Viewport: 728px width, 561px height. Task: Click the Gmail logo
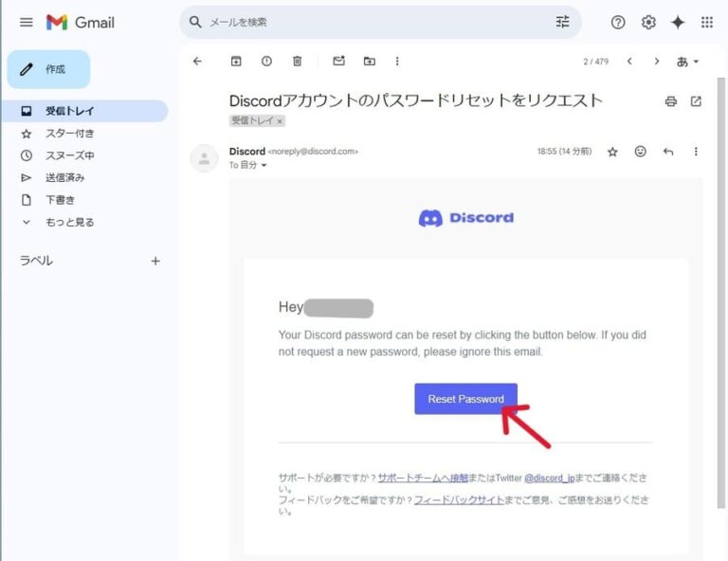pos(81,23)
